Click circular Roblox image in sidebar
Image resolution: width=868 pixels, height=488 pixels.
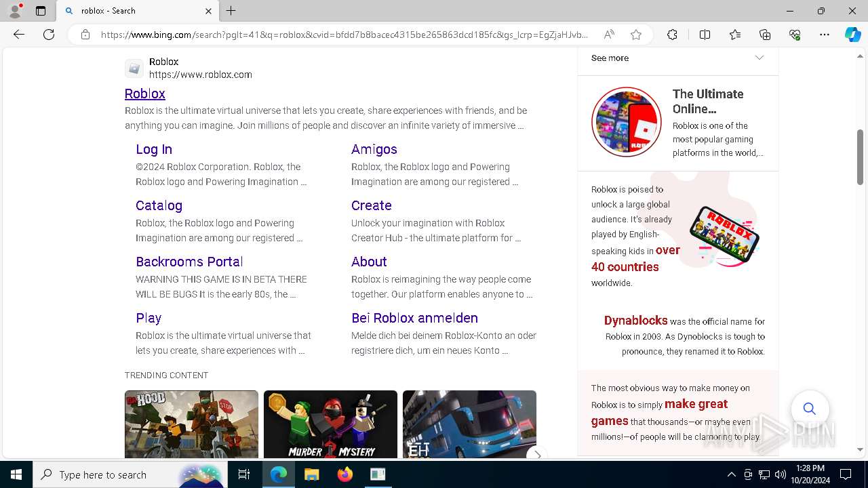pyautogui.click(x=626, y=122)
